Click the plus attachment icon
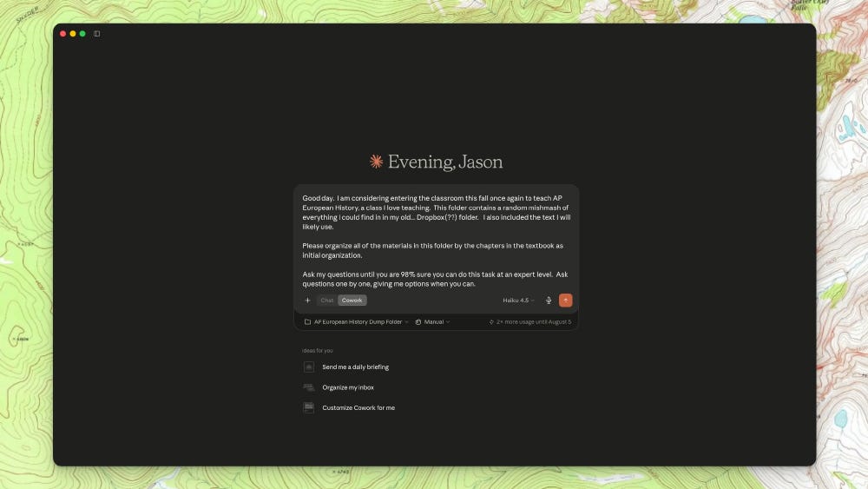This screenshot has height=489, width=868. pos(308,301)
